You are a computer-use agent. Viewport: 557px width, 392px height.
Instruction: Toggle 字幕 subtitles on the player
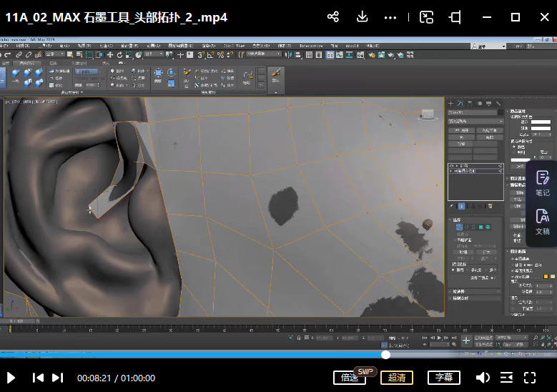point(443,378)
